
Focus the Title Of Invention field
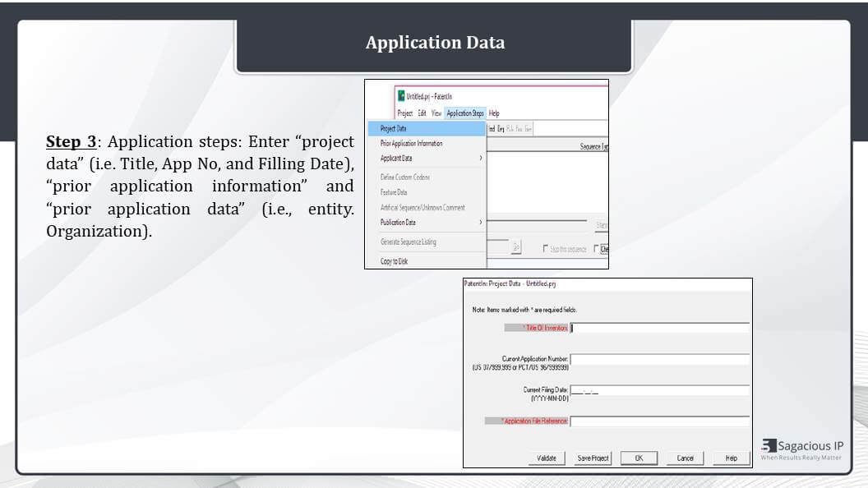click(660, 328)
